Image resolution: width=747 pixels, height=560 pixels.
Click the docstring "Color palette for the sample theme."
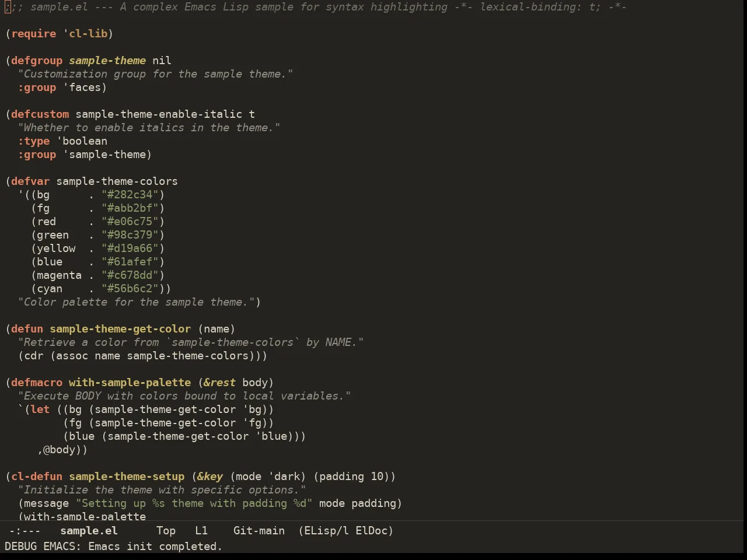(136, 302)
